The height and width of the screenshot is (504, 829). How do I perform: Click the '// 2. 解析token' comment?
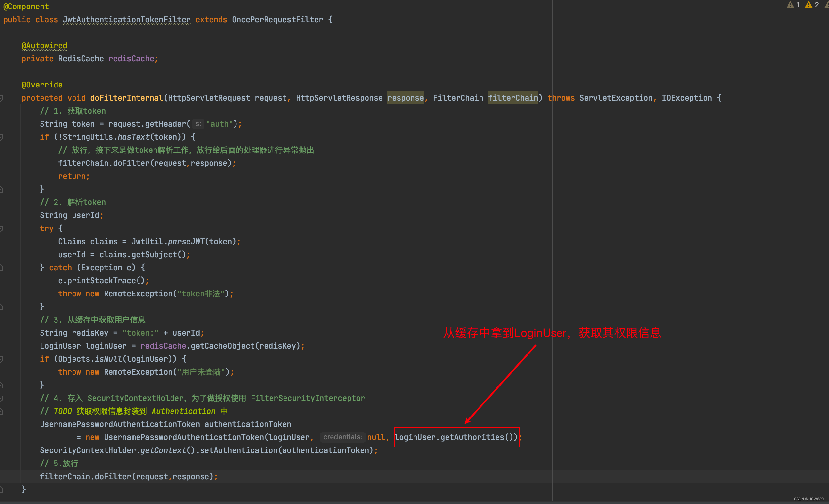point(73,202)
